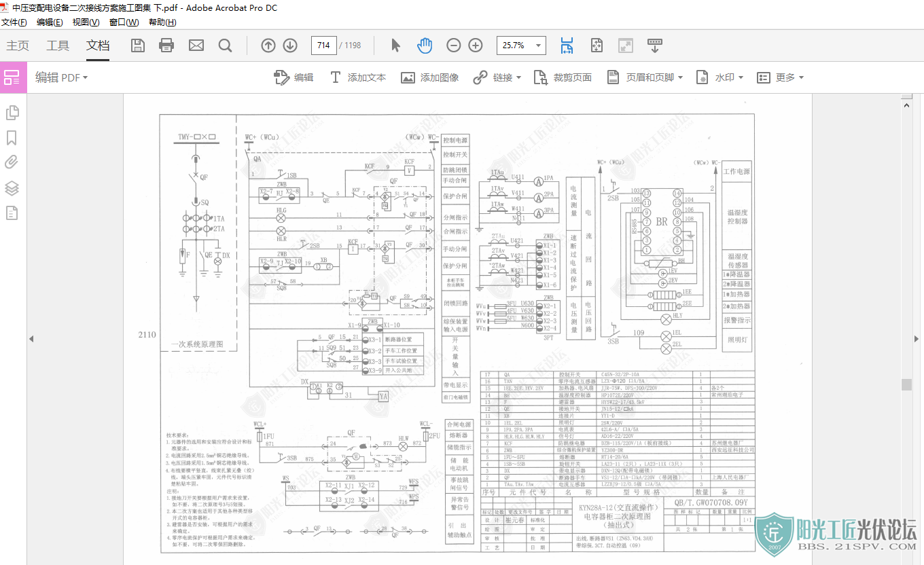Open Bookmarks side panel
Image resolution: width=924 pixels, height=565 pixels.
[12, 138]
